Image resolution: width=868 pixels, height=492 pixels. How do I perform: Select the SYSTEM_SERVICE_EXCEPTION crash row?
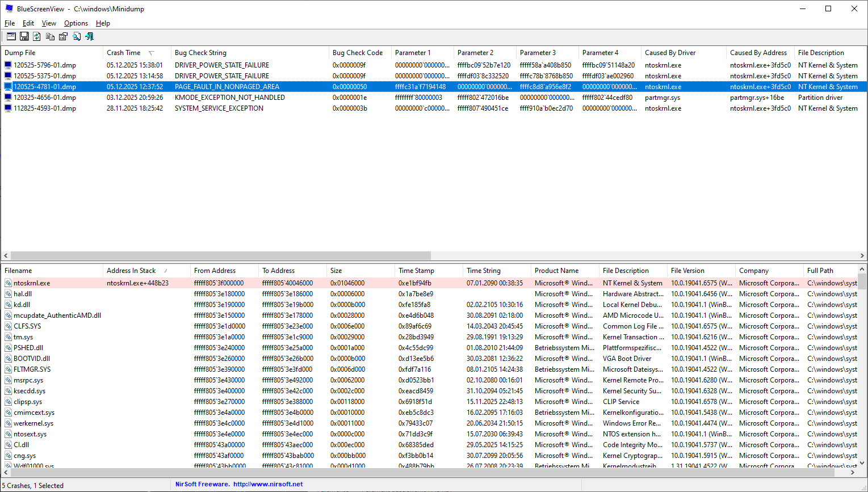coord(434,108)
